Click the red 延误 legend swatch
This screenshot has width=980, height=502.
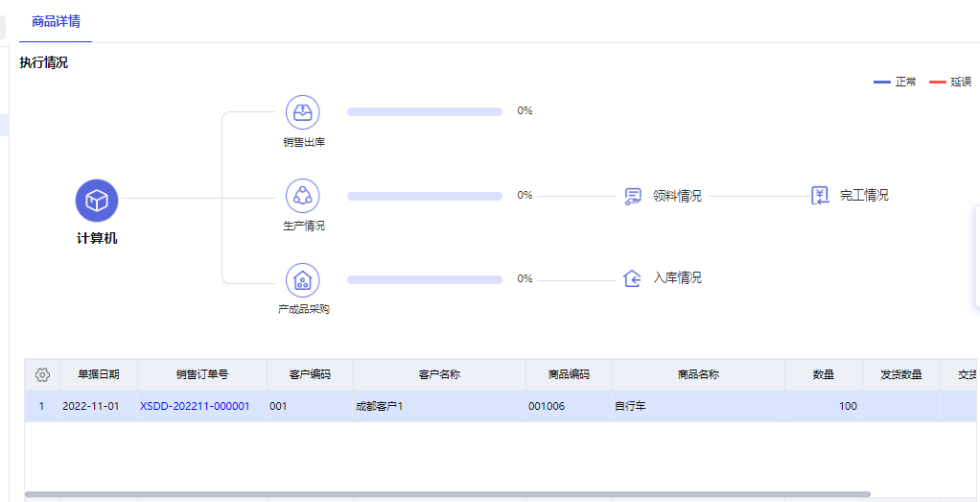pyautogui.click(x=938, y=82)
